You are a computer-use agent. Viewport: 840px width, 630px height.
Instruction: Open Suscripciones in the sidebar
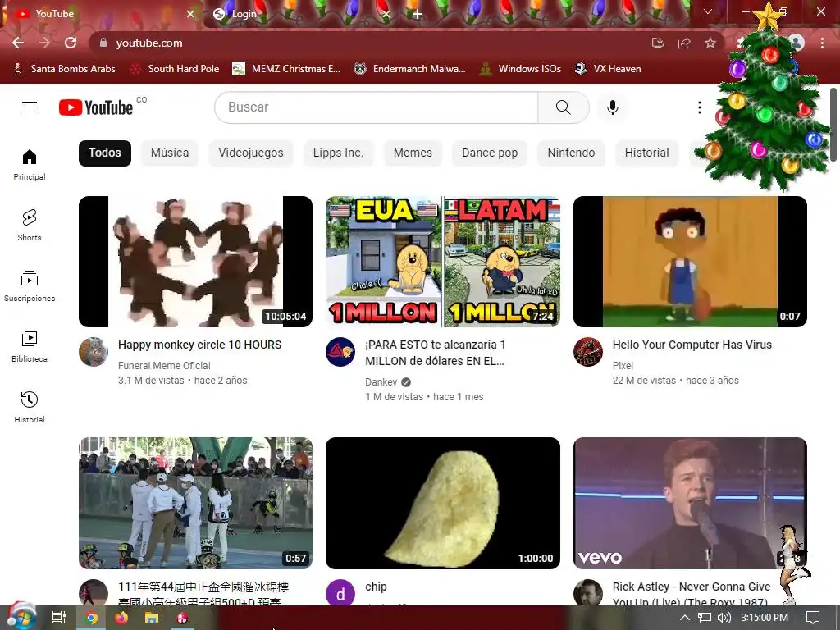coord(30,286)
